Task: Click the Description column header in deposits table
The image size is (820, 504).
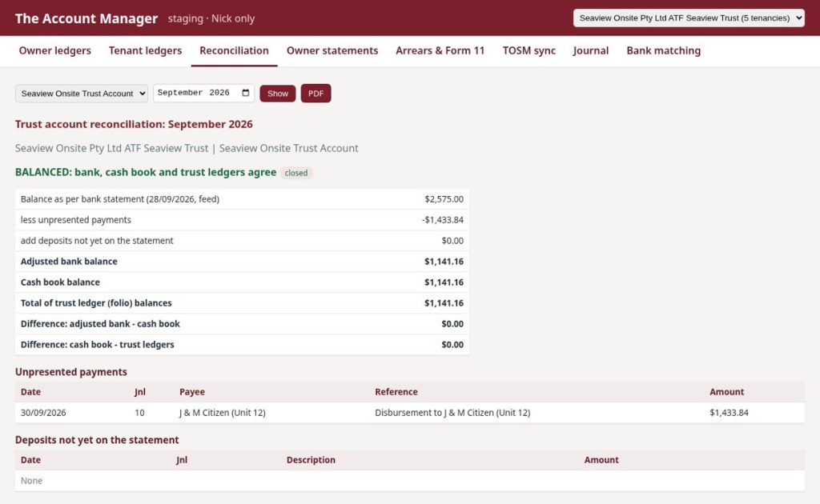Action: [311, 460]
